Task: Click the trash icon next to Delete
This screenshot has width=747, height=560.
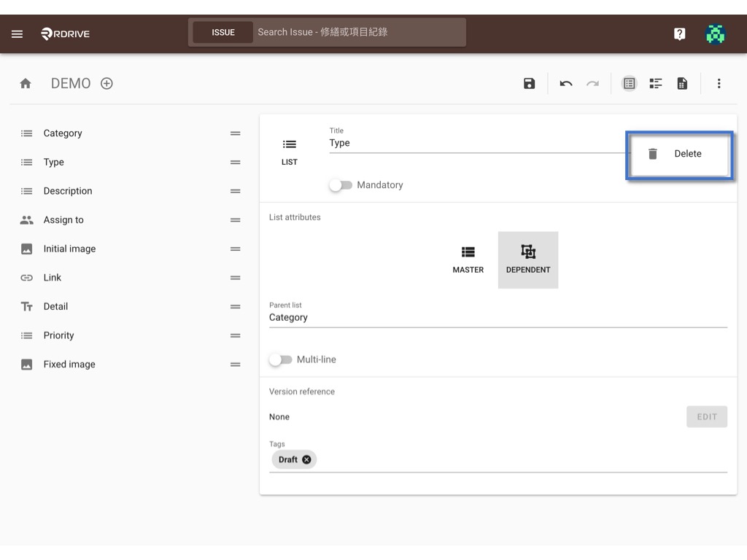Action: pos(653,154)
